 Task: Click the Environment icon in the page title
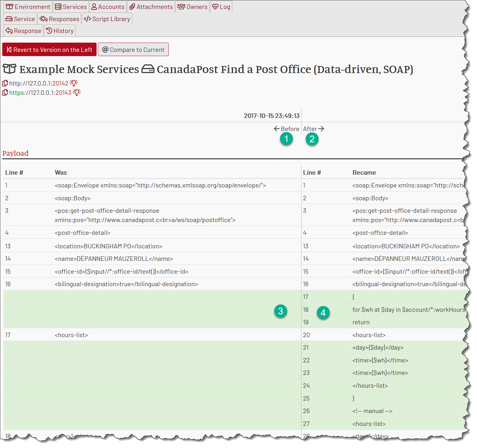9,69
